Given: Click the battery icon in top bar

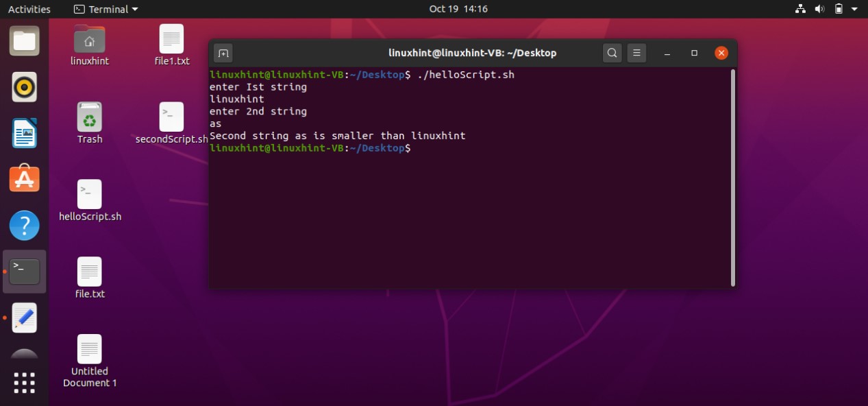Looking at the screenshot, I should pos(839,9).
